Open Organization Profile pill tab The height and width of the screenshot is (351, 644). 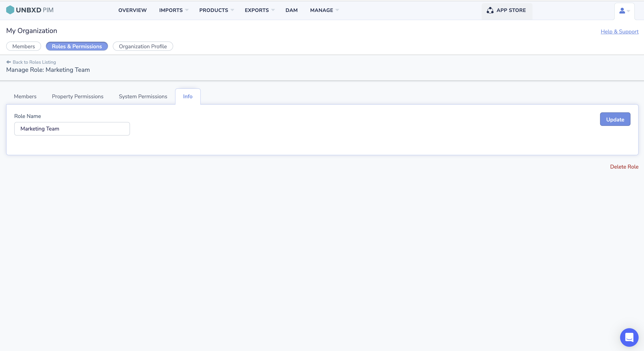[x=143, y=46]
